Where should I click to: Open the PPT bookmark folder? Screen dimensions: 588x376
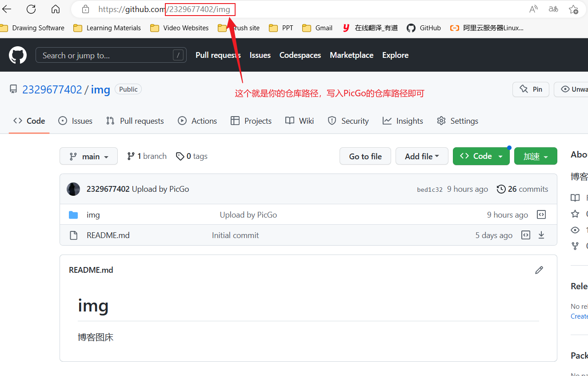point(281,28)
